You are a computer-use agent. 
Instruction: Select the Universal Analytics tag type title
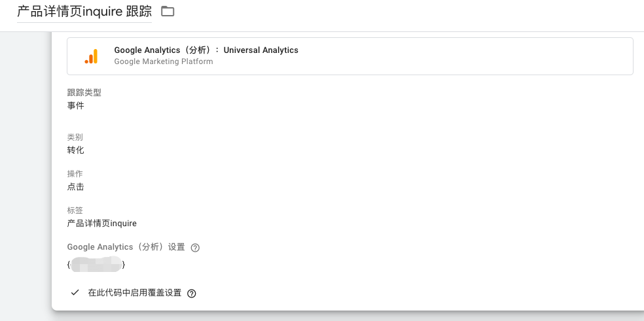click(x=206, y=50)
